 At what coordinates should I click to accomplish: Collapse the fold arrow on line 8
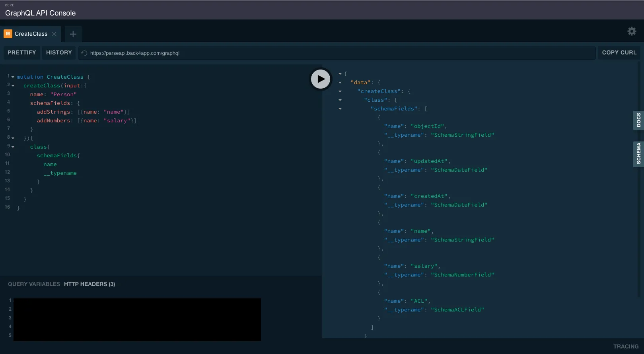click(x=13, y=138)
